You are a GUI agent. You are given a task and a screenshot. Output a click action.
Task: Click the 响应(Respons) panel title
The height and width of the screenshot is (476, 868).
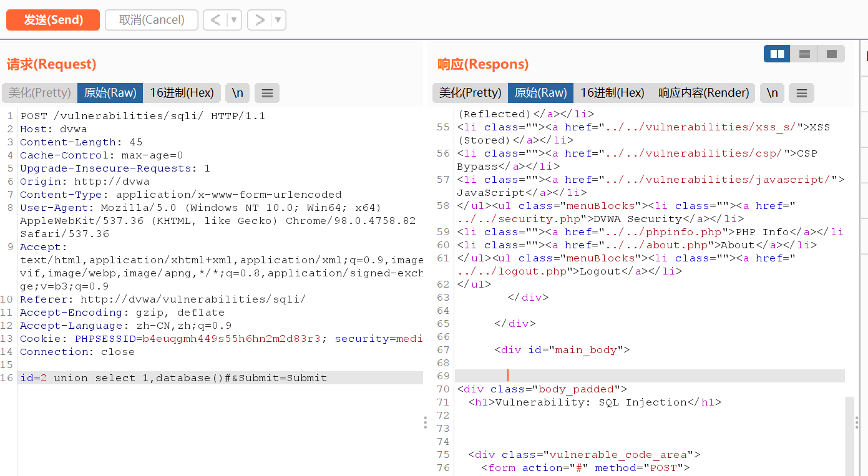483,64
